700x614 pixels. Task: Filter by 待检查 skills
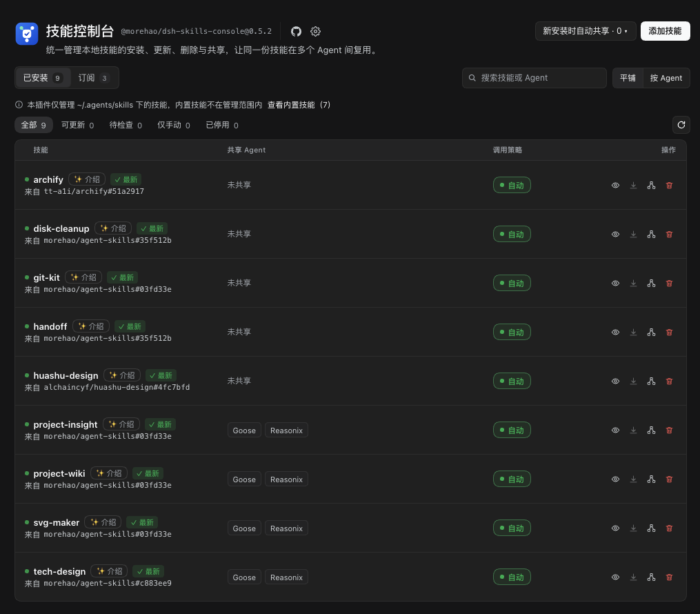[126, 125]
